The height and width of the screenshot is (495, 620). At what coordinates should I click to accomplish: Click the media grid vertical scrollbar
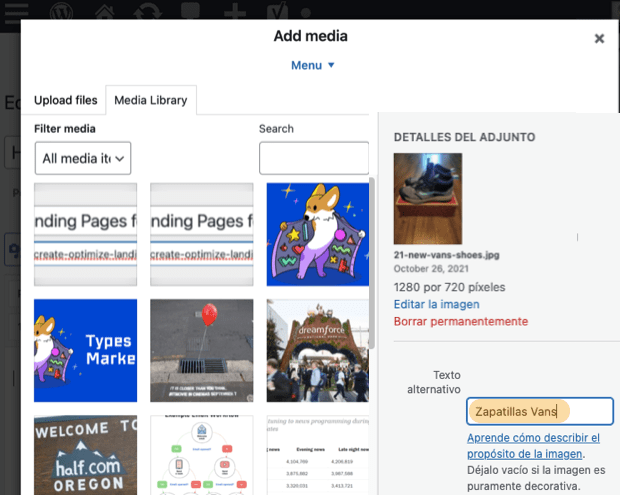coord(372,263)
